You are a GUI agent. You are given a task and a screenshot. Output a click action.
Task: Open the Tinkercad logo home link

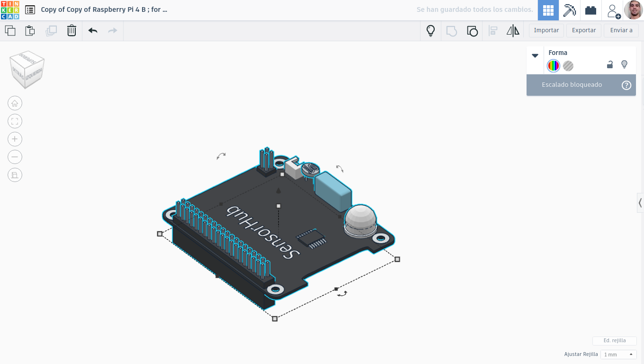pos(10,10)
